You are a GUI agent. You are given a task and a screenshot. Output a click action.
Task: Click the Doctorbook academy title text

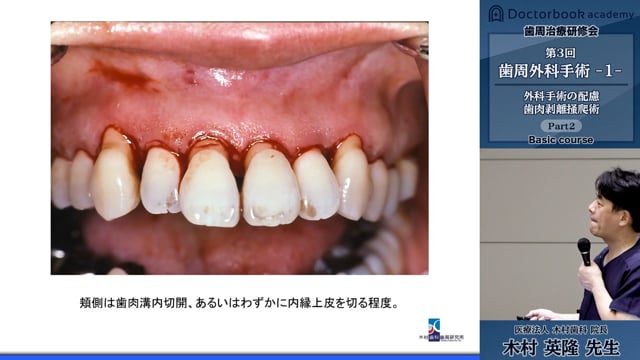pos(571,14)
